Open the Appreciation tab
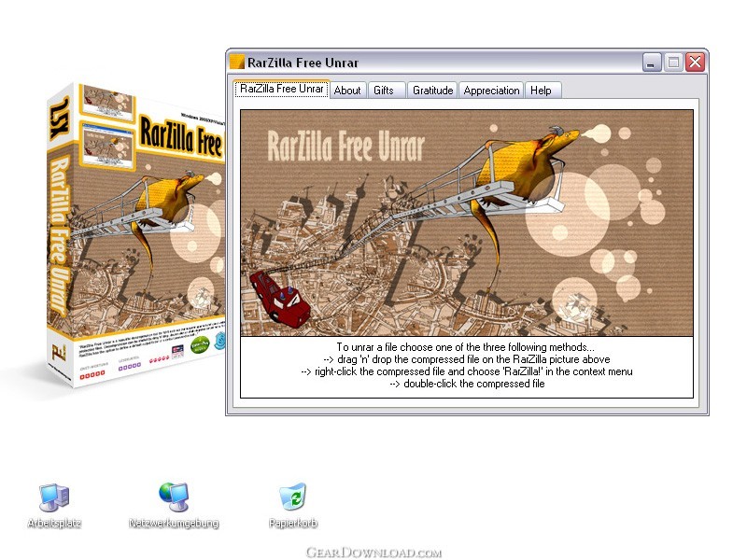The width and height of the screenshot is (747, 560). pos(491,90)
